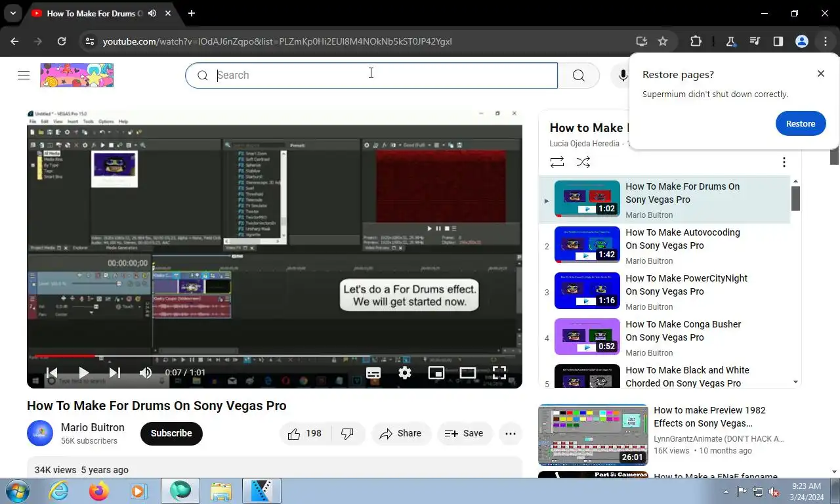Select How To Make Black and White Chorded item

click(x=664, y=376)
